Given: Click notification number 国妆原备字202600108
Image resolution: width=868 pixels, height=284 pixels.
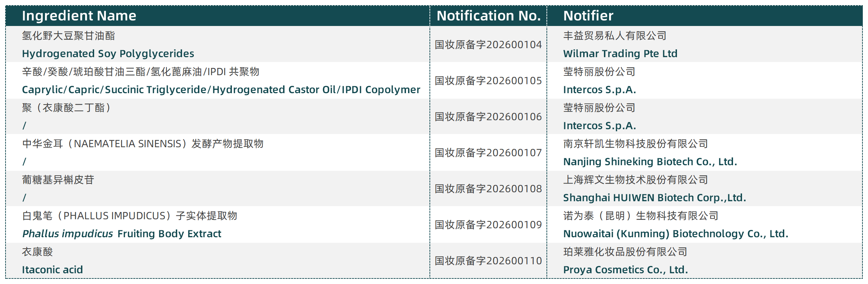Looking at the screenshot, I should click(x=488, y=189).
